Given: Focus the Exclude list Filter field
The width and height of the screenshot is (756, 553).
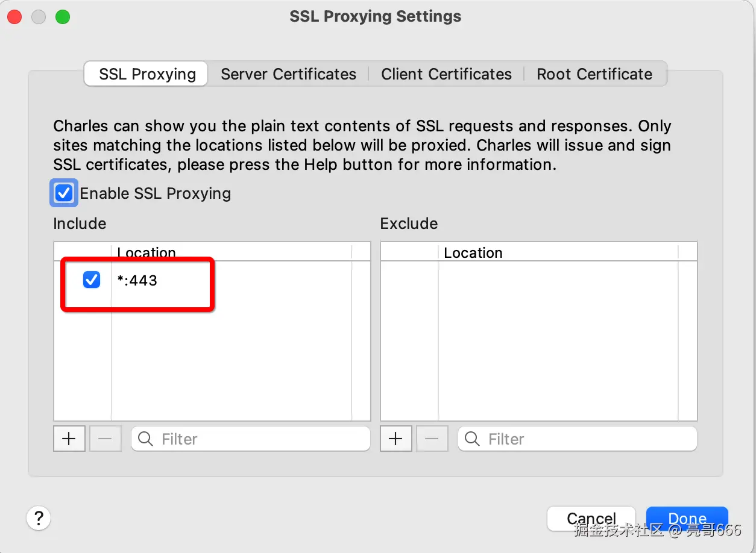Looking at the screenshot, I should click(578, 439).
